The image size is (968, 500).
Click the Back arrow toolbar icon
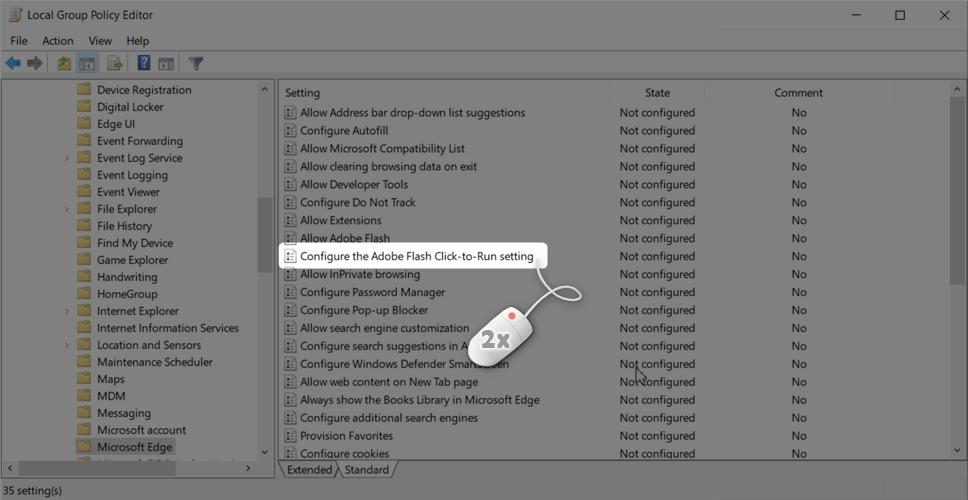pyautogui.click(x=14, y=63)
